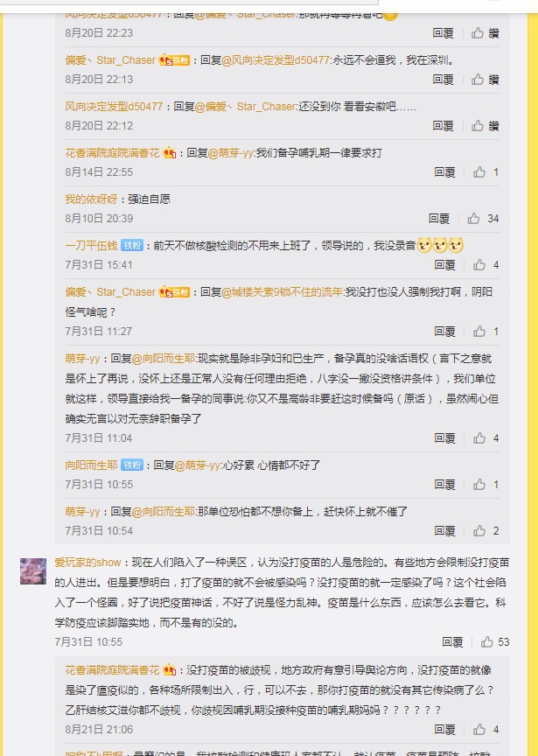Click the fan badge icon beside 偏爱、Star_Chaser at 8月20日 22:13
The image size is (538, 756).
pyautogui.click(x=174, y=60)
